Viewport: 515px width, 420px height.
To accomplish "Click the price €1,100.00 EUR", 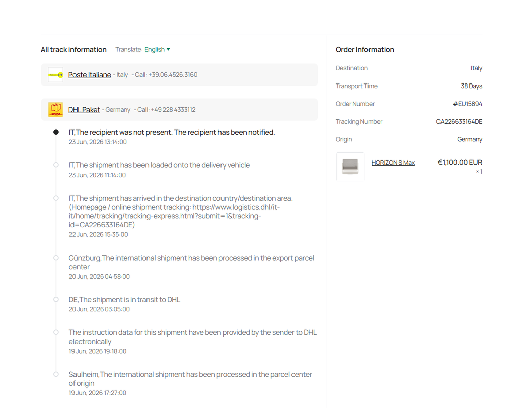I will [460, 163].
